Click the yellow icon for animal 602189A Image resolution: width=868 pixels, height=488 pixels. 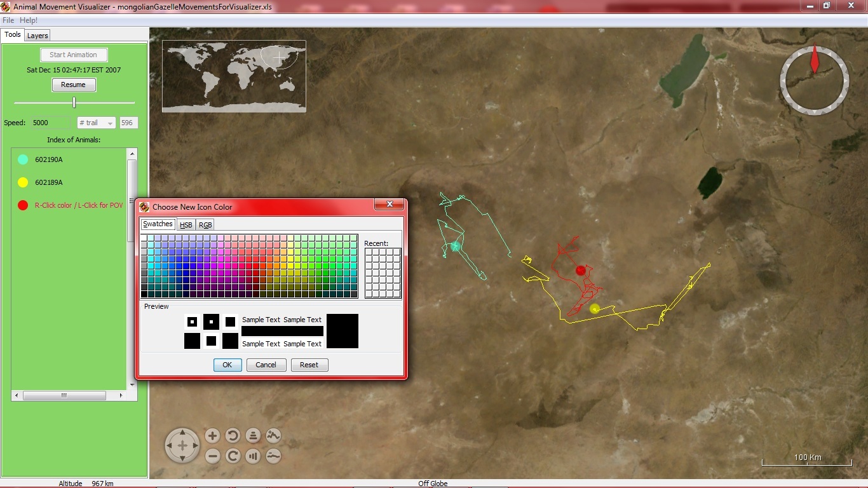point(23,183)
